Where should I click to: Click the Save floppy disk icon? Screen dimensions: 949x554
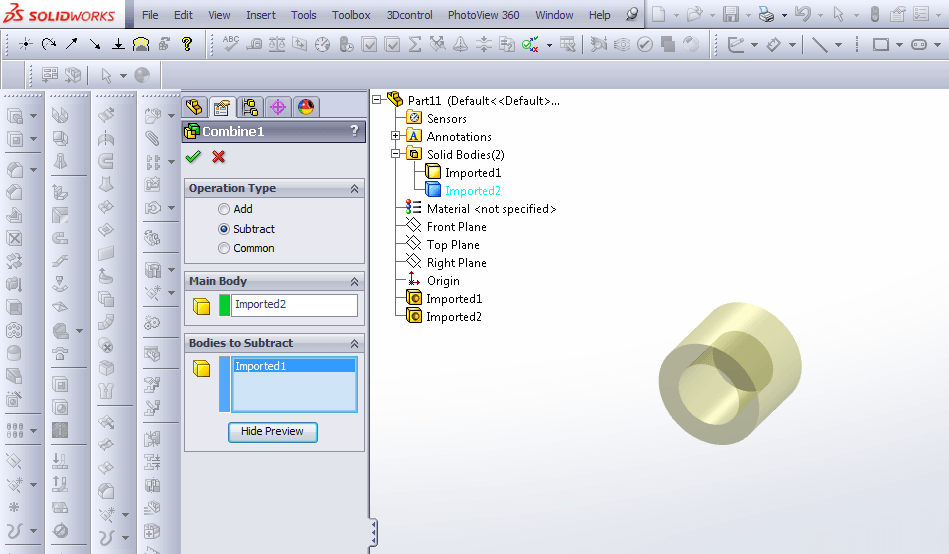731,14
